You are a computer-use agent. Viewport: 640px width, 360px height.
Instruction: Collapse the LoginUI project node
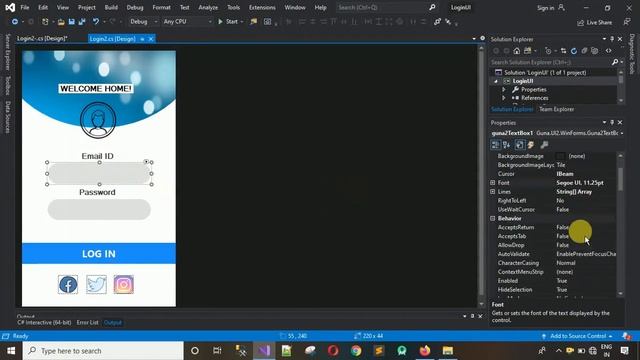pos(496,81)
